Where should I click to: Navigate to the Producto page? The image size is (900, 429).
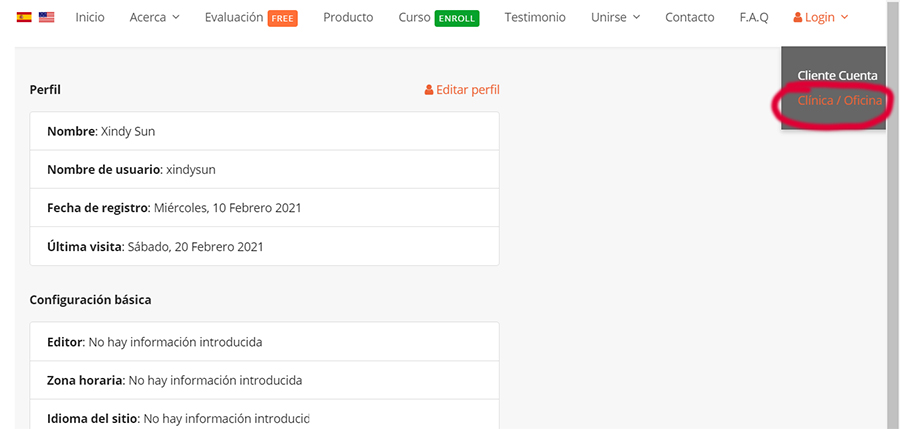point(348,17)
